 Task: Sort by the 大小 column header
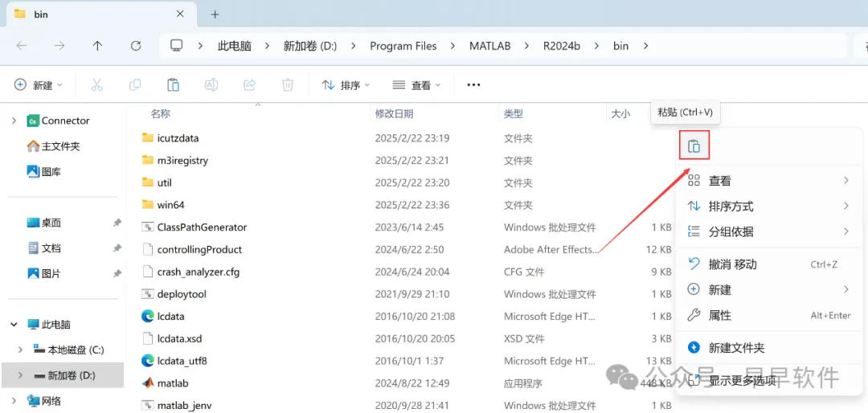click(x=620, y=113)
